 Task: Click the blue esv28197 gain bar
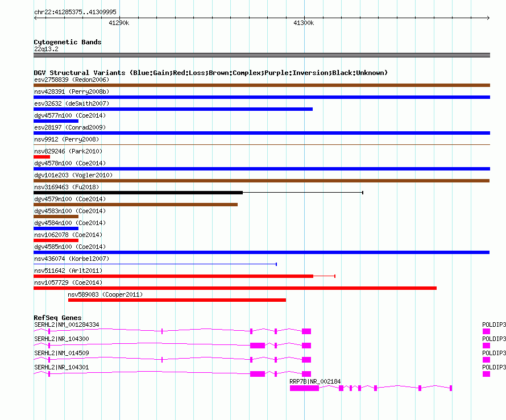click(262, 133)
